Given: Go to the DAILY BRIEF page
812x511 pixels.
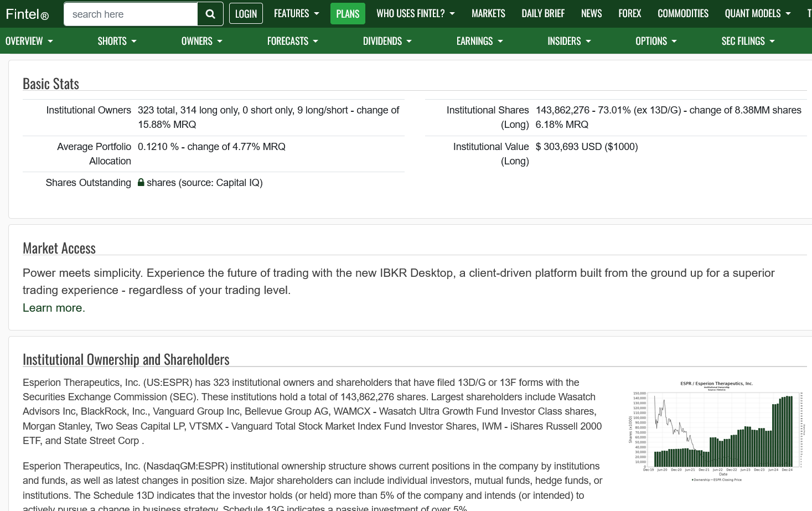Looking at the screenshot, I should [x=543, y=13].
